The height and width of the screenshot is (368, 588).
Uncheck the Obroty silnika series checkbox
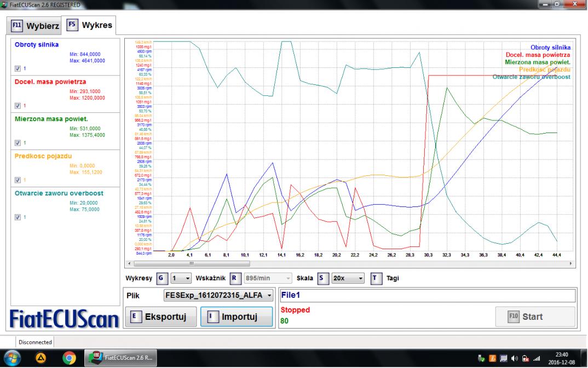click(x=18, y=68)
